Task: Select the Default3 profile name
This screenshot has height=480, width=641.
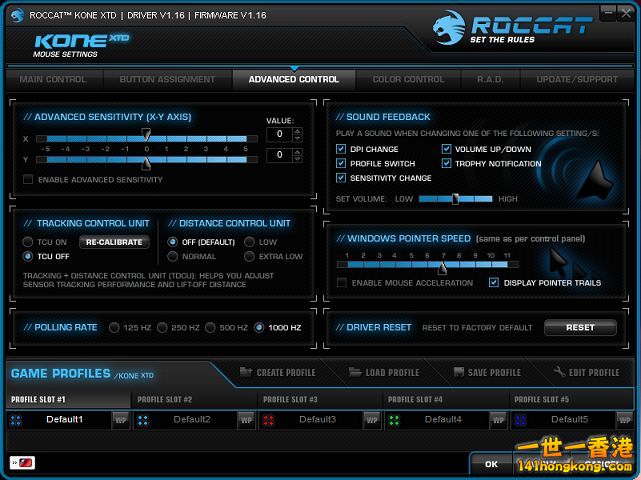Action: tap(317, 419)
